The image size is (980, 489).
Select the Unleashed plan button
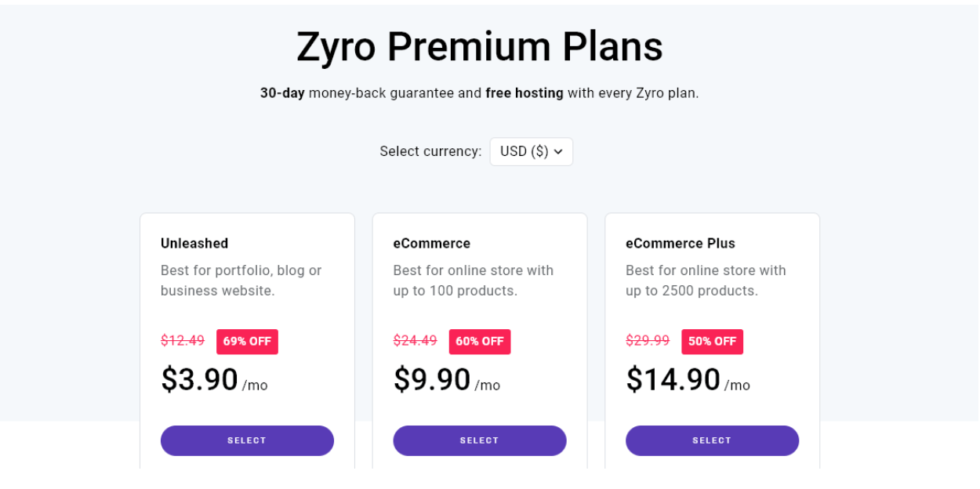tap(247, 440)
